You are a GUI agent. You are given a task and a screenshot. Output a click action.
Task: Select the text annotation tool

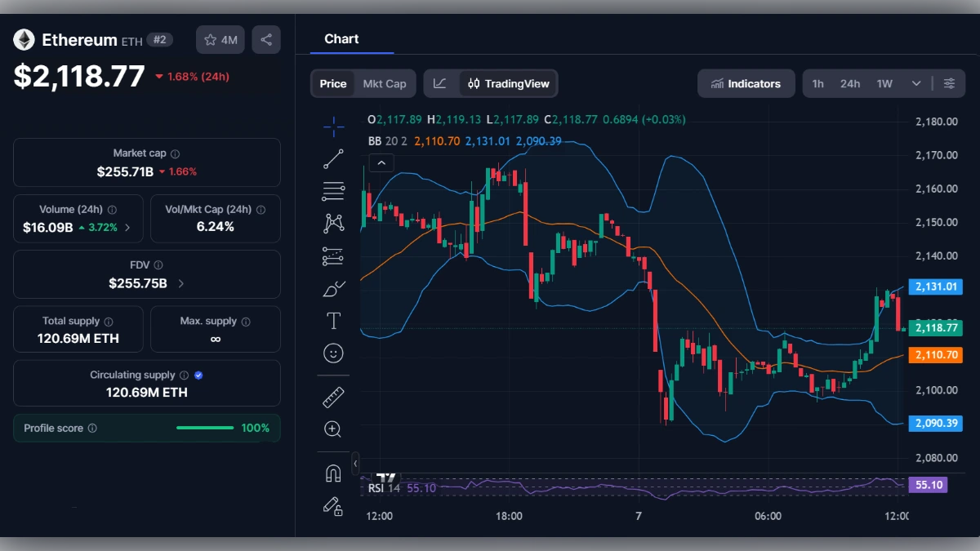(x=333, y=321)
